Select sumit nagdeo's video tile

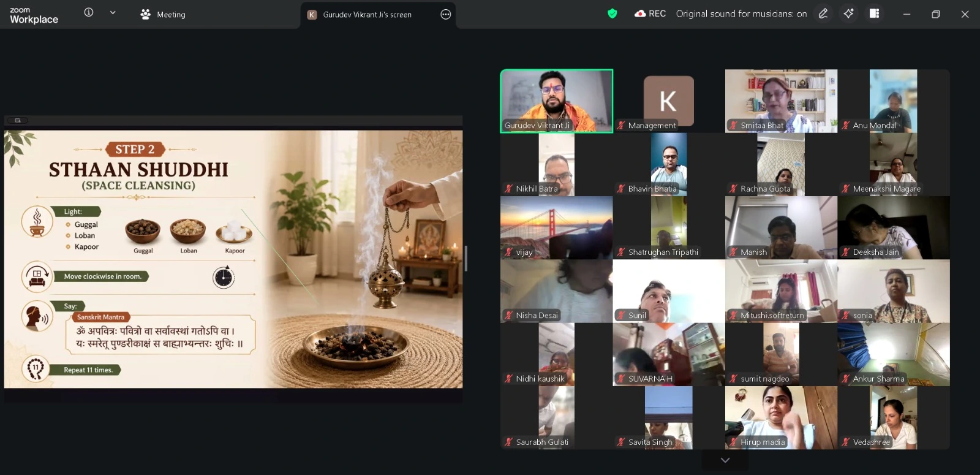(781, 354)
